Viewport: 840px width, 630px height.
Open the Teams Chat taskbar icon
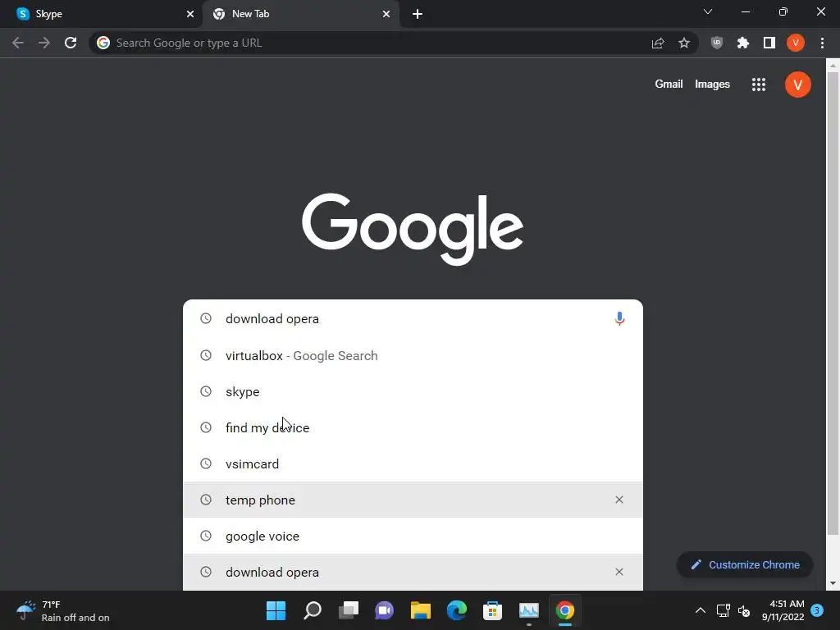pos(384,610)
